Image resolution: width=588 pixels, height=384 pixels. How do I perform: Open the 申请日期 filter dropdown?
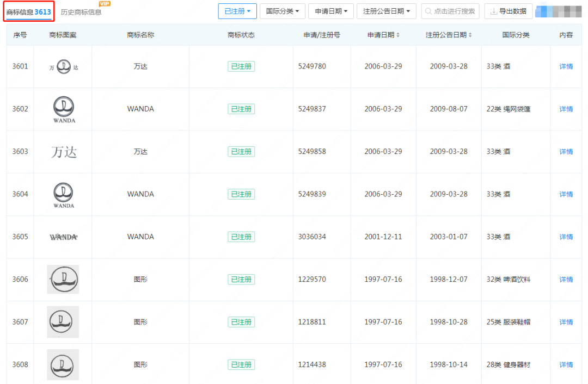click(x=331, y=11)
